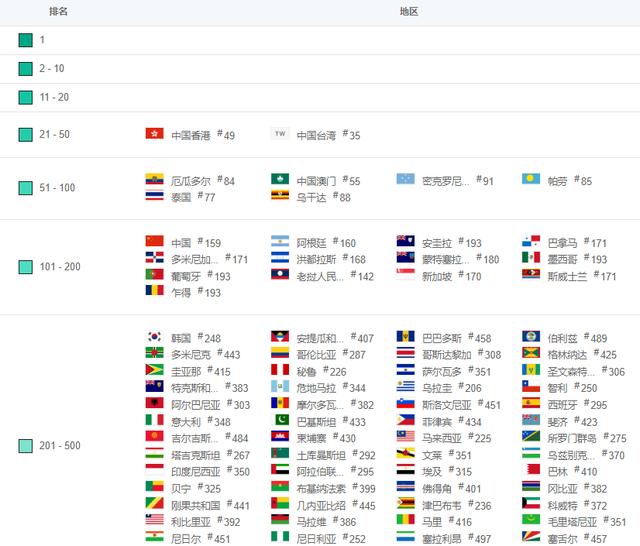
Task: Click the Egypt flag next to 埃及
Action: 405,470
